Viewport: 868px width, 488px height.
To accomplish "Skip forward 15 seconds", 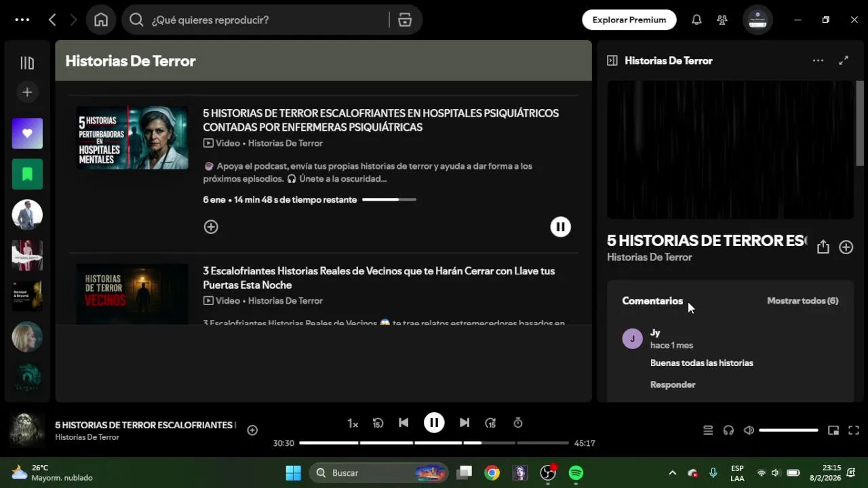I will (x=490, y=423).
